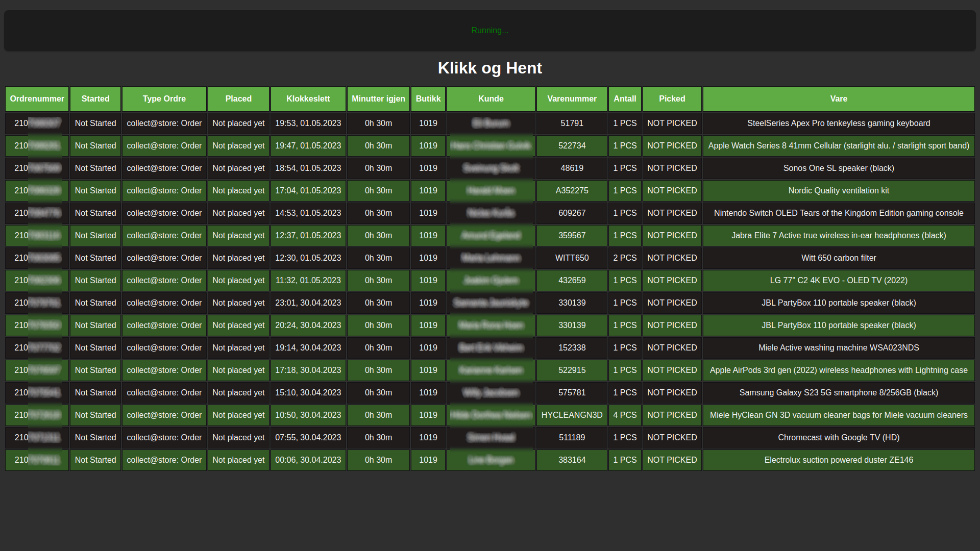Image resolution: width=980 pixels, height=551 pixels.
Task: Select item number 432659
Action: pos(572,281)
